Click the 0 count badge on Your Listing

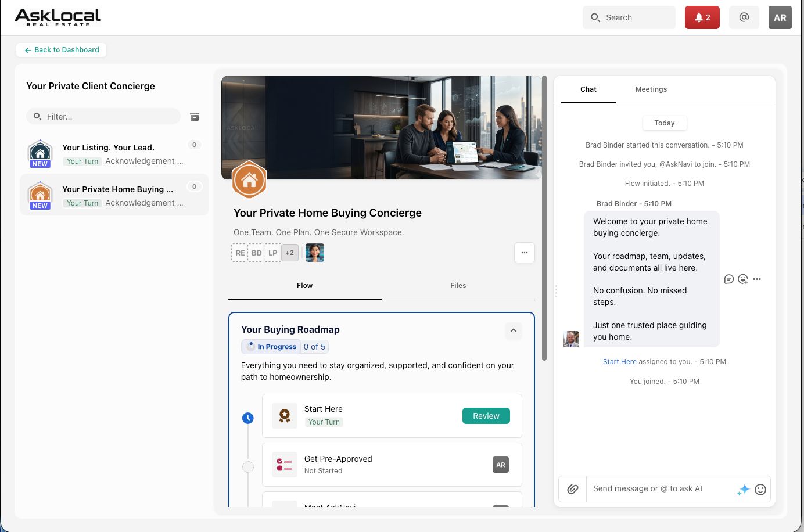tap(195, 145)
